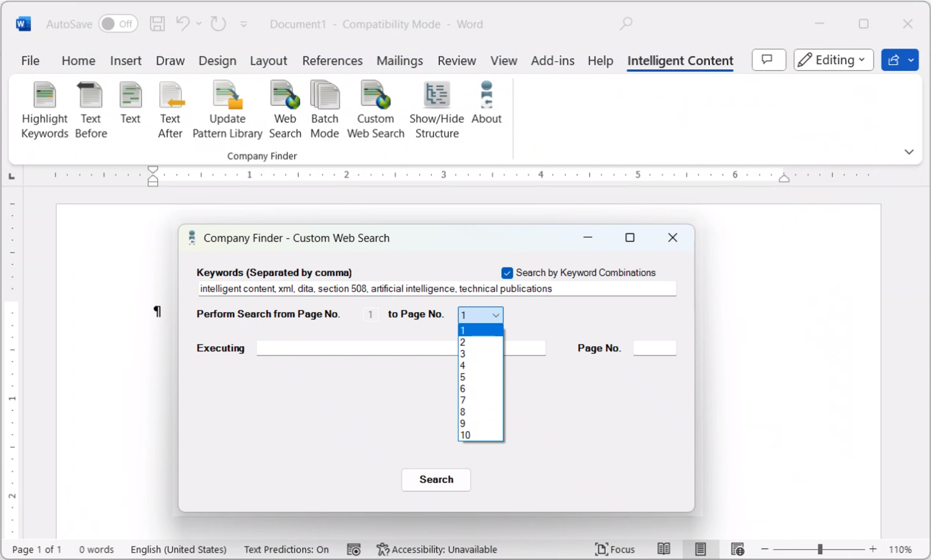
Task: Click the Keywords input field
Action: pos(437,289)
